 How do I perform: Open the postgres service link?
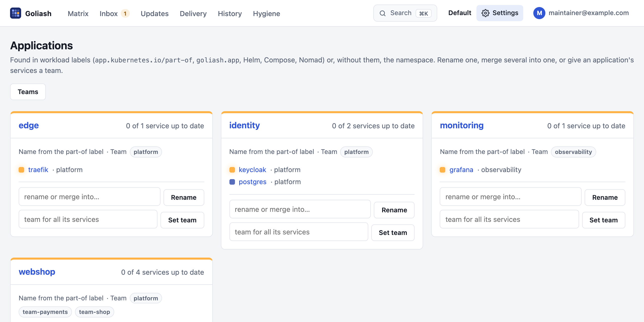click(253, 182)
